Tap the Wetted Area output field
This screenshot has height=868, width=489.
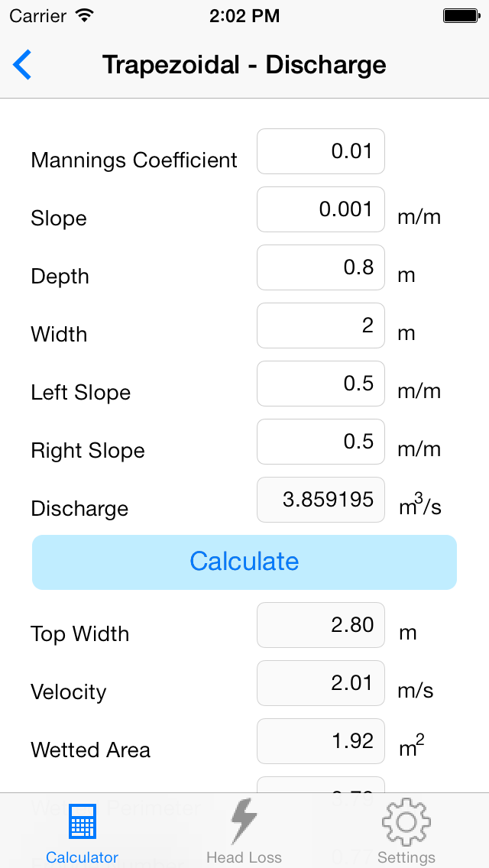321,741
